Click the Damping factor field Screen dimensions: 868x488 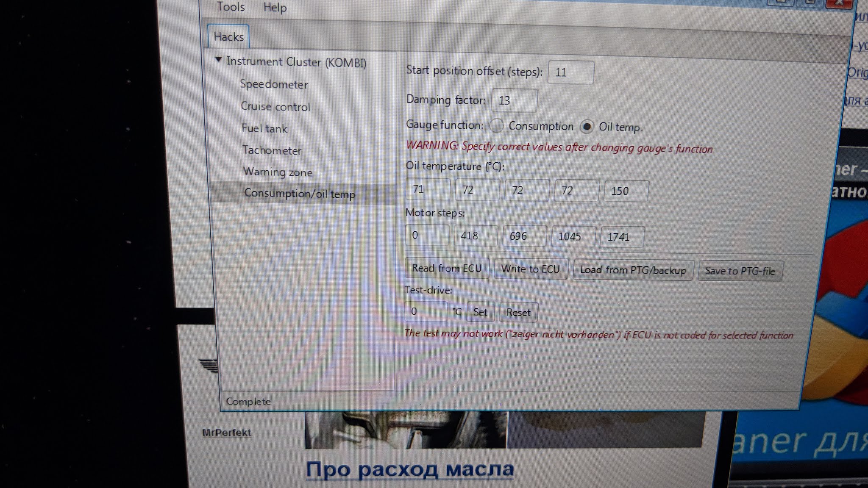[514, 100]
